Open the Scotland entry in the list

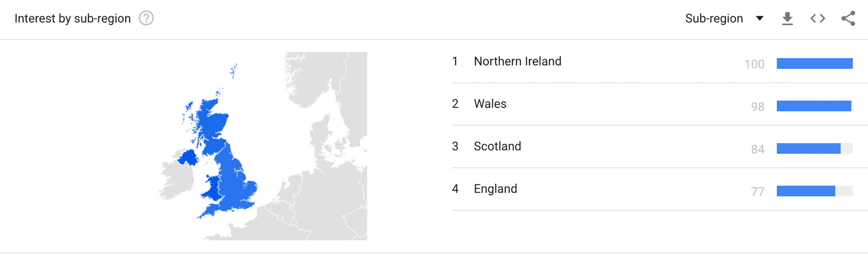(497, 146)
